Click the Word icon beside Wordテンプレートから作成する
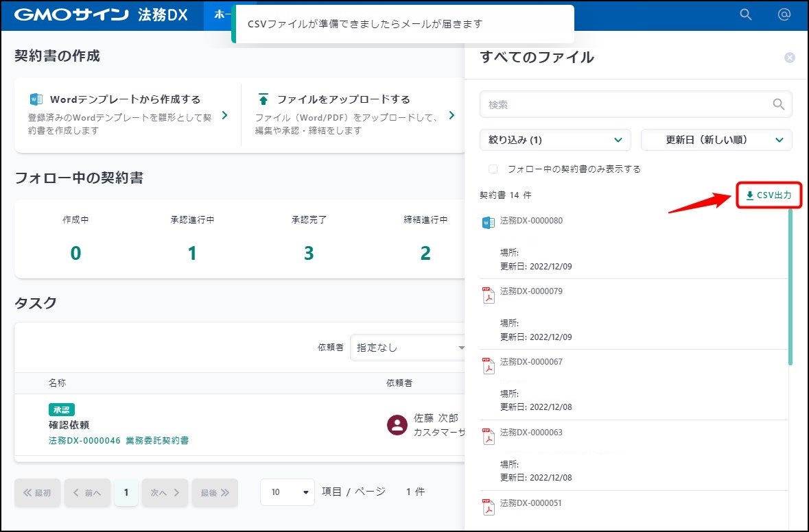This screenshot has height=532, width=809. click(x=36, y=99)
